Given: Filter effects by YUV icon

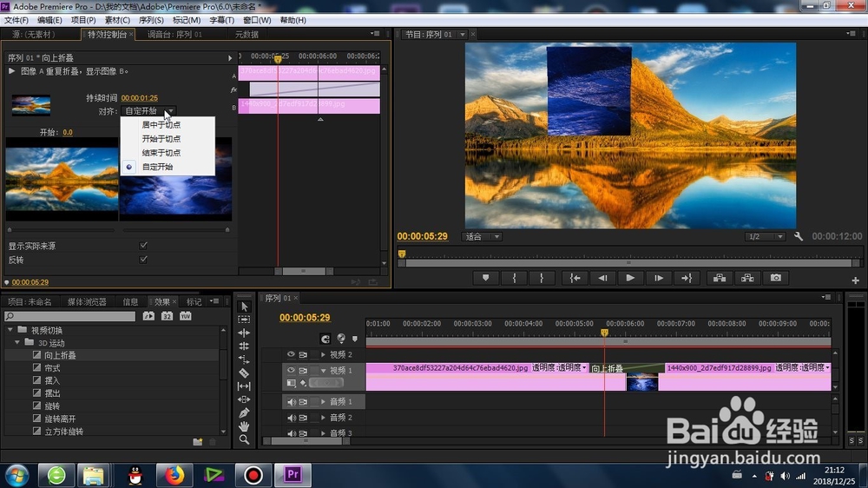Looking at the screenshot, I should click(185, 316).
